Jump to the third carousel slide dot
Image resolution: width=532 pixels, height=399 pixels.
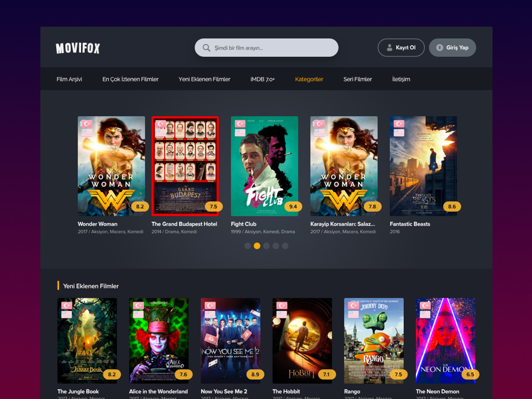click(267, 245)
